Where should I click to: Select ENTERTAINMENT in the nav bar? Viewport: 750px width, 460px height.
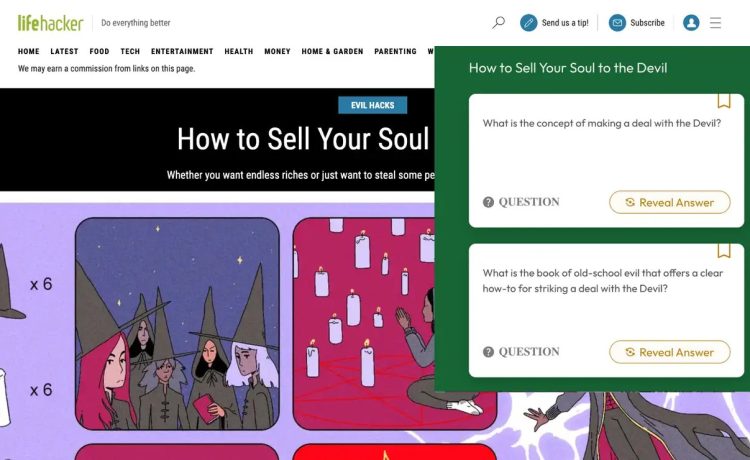(x=182, y=51)
